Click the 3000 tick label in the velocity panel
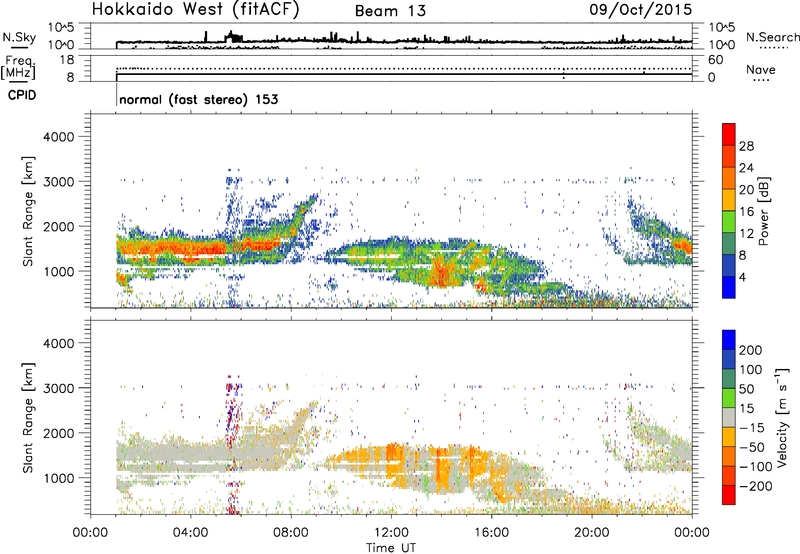Image resolution: width=800 pixels, height=554 pixels. click(58, 388)
